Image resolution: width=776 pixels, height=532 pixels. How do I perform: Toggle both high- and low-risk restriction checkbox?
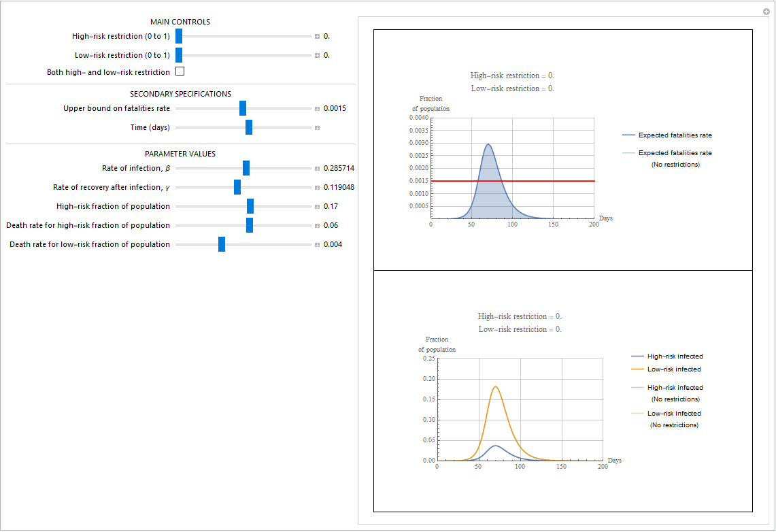(x=180, y=71)
